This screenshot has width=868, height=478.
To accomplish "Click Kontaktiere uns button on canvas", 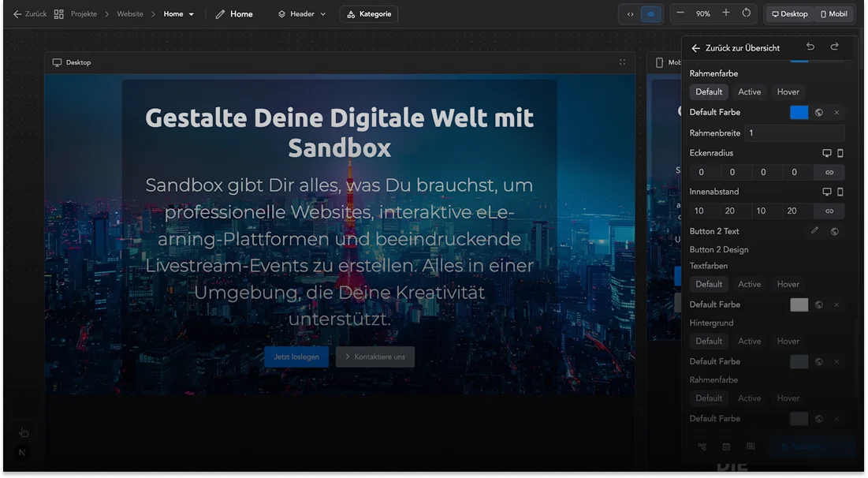I will coord(374,357).
